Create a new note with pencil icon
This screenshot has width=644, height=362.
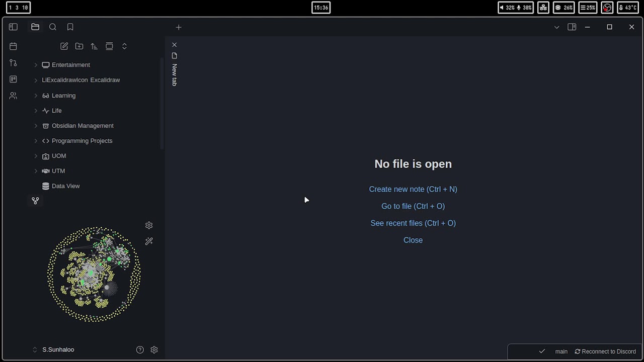coord(64,46)
